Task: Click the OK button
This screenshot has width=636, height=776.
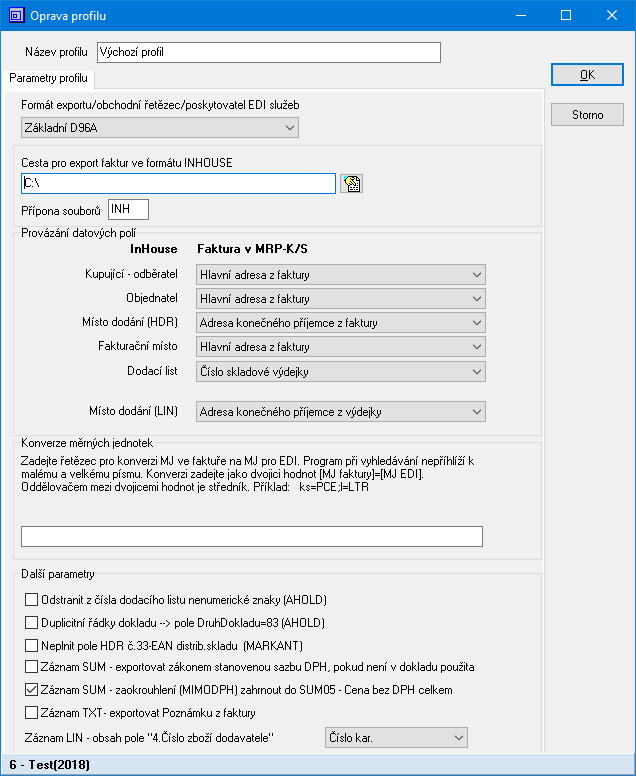Action: [587, 76]
